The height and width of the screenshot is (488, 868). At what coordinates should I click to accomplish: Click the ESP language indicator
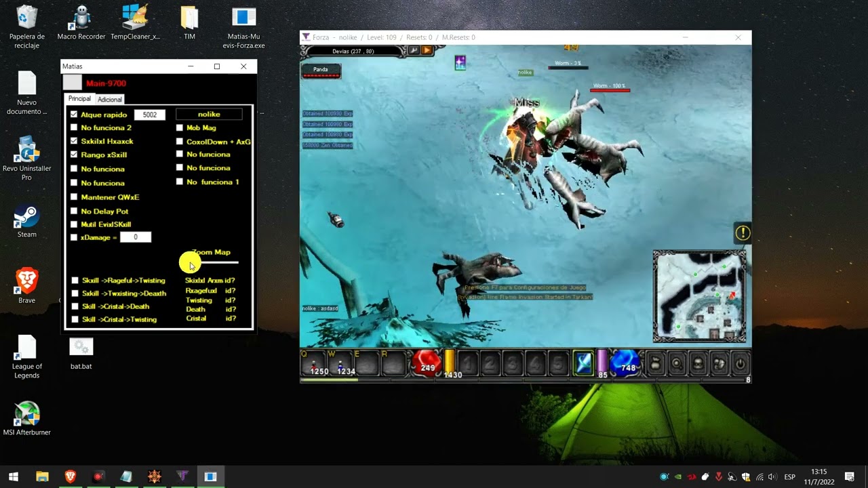[789, 477]
